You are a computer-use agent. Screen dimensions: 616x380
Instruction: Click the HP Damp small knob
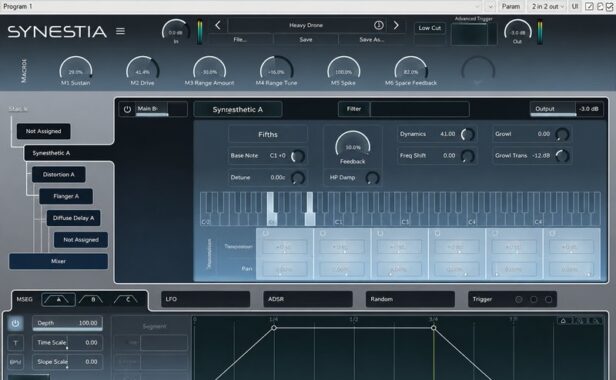[372, 178]
